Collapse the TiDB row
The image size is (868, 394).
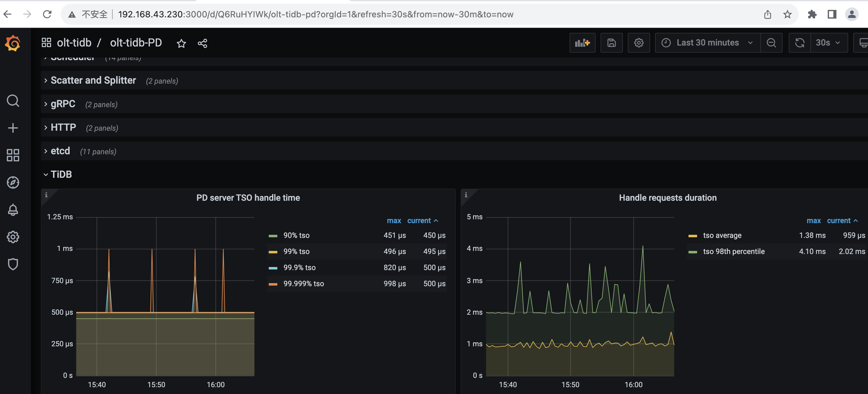pyautogui.click(x=61, y=174)
